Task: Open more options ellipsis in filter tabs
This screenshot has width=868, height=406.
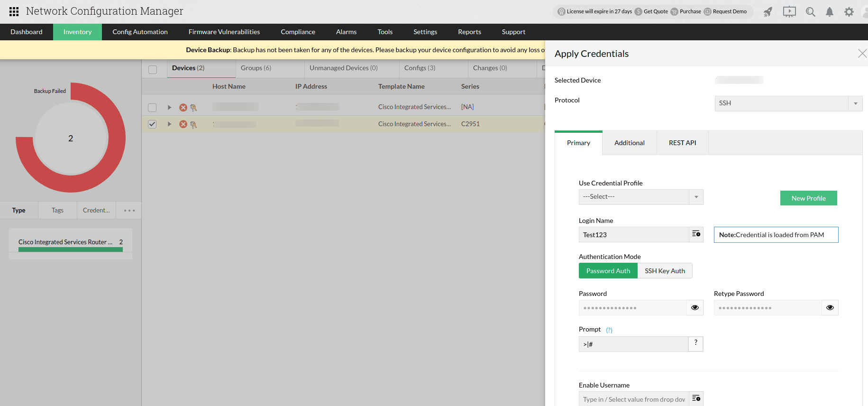Action: (129, 211)
